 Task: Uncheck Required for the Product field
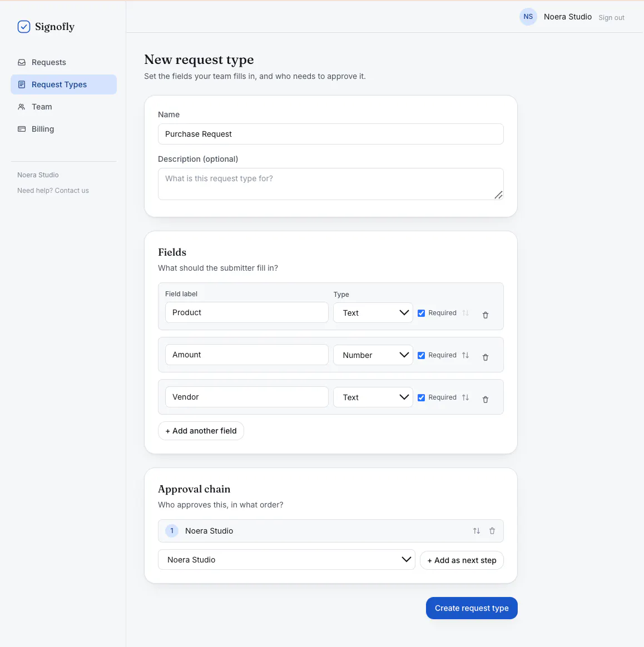click(x=421, y=313)
